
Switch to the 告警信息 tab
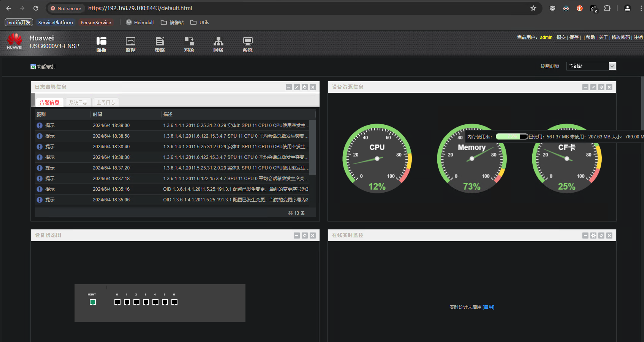[50, 102]
